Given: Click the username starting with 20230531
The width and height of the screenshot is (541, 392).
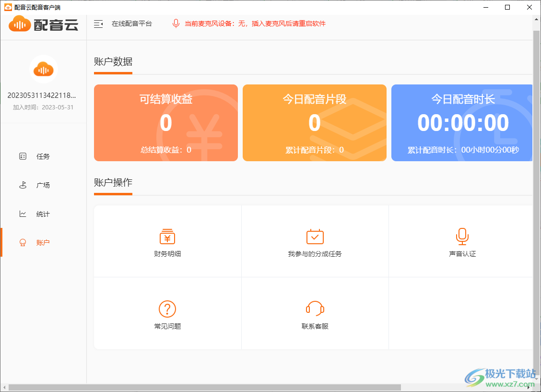Looking at the screenshot, I should (x=43, y=95).
